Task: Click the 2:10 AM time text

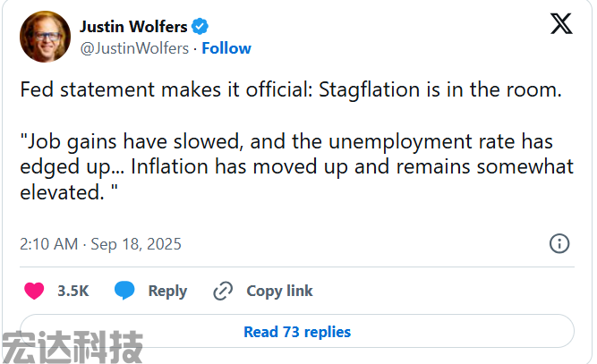Action: tap(48, 243)
